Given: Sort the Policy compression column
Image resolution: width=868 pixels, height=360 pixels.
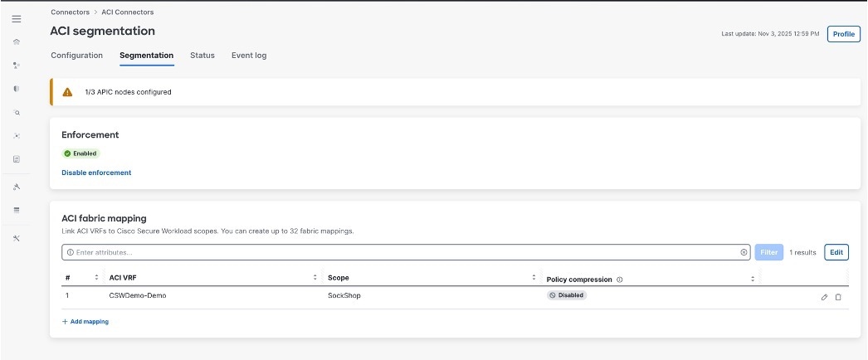Looking at the screenshot, I should pyautogui.click(x=753, y=280).
